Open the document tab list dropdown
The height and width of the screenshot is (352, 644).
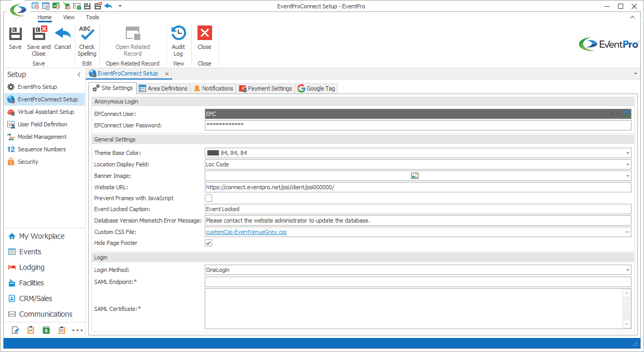[635, 74]
